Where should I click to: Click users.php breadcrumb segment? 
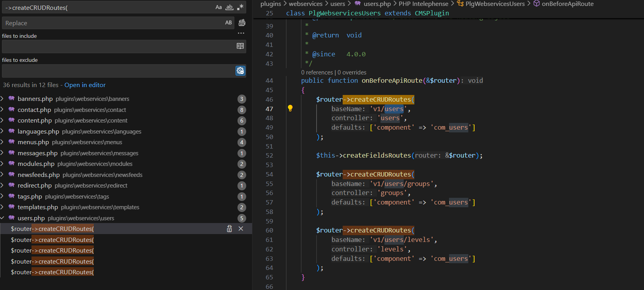tap(377, 4)
